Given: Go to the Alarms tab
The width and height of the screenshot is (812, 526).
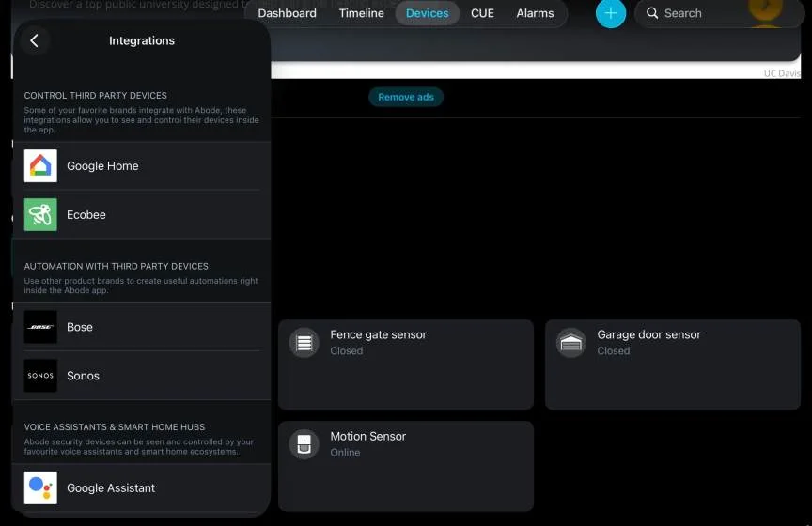Looking at the screenshot, I should coord(535,13).
